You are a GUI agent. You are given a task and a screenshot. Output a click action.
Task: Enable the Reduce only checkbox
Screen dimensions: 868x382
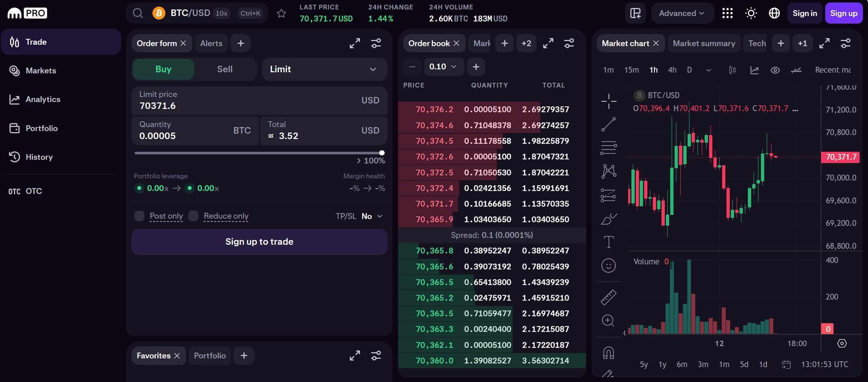[x=193, y=216]
